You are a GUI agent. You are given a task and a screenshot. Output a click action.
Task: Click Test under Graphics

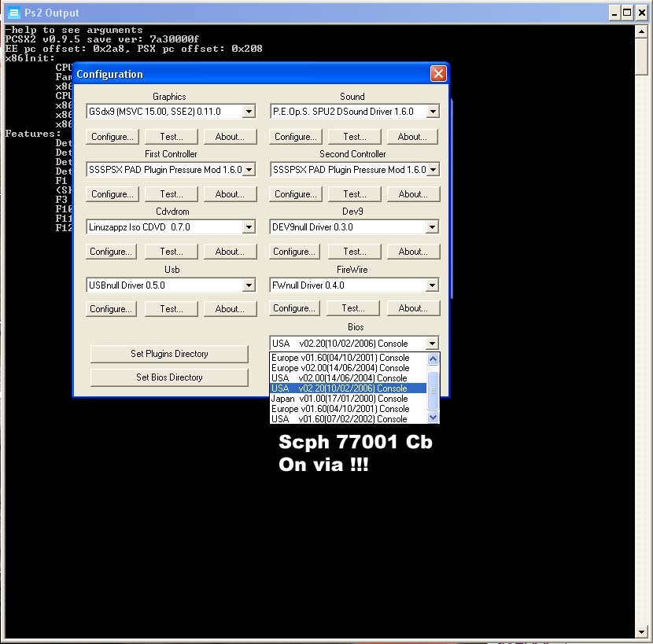[x=172, y=137]
